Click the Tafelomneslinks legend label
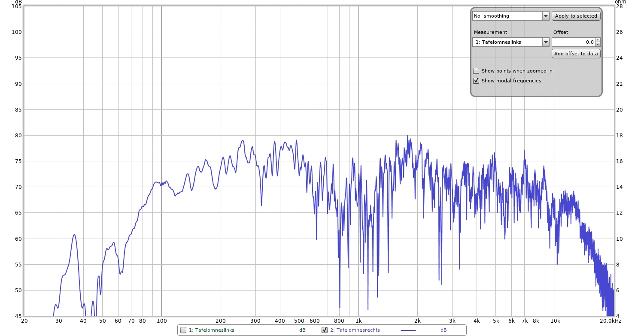The height and width of the screenshot is (336, 644). coord(212,330)
